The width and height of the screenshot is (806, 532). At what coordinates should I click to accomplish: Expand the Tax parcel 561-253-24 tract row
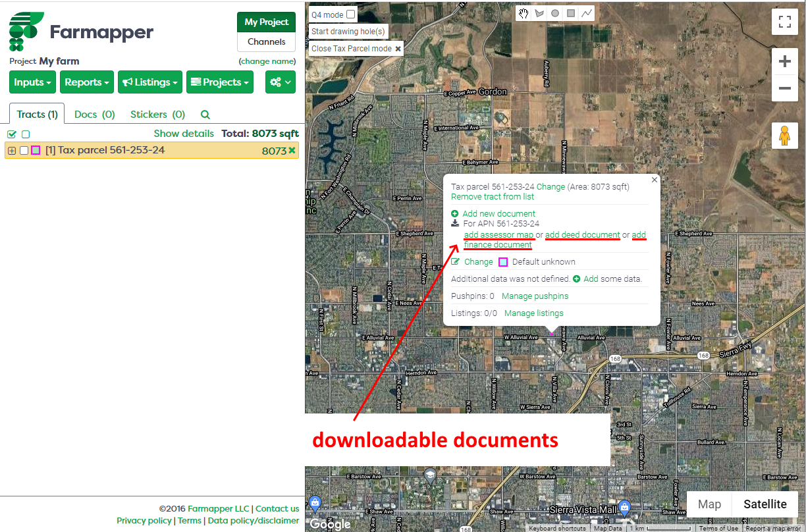12,151
